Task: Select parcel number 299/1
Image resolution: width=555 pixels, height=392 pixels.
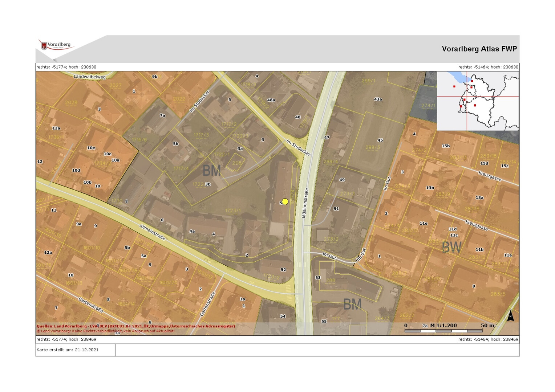Action: (x=368, y=81)
